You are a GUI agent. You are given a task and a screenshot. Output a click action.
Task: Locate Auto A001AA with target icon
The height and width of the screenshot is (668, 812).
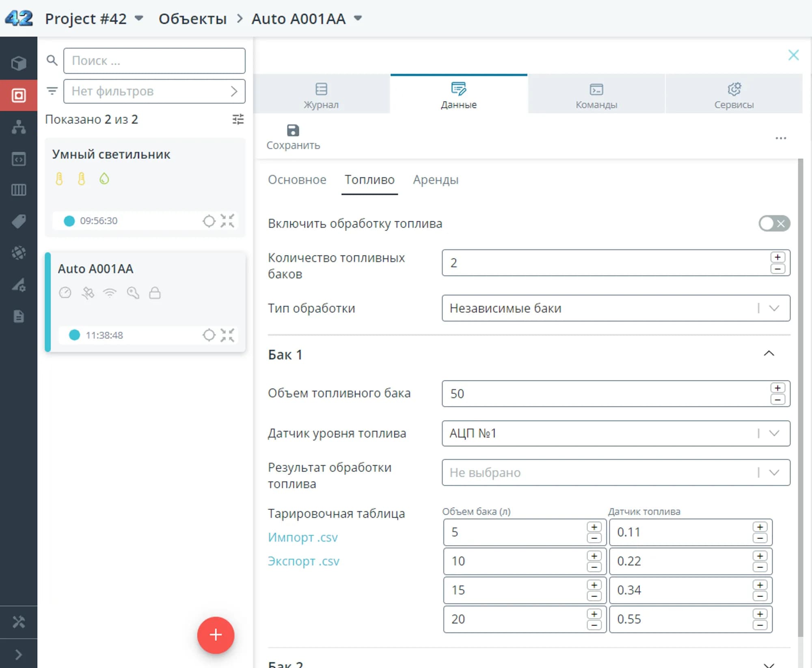209,335
